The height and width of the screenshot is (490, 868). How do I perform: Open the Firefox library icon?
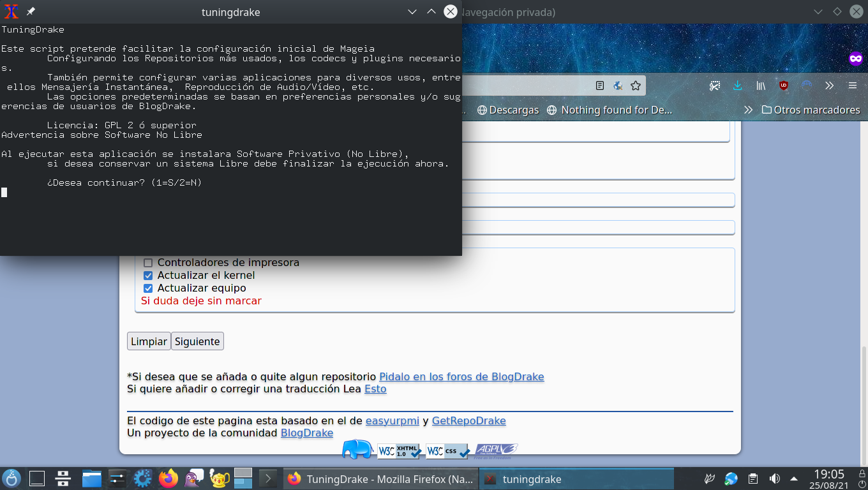(761, 85)
